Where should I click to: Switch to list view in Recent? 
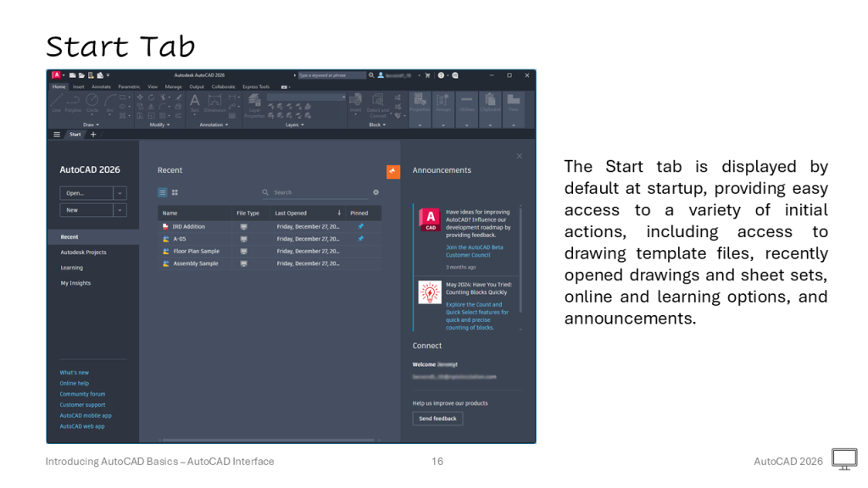[x=163, y=192]
